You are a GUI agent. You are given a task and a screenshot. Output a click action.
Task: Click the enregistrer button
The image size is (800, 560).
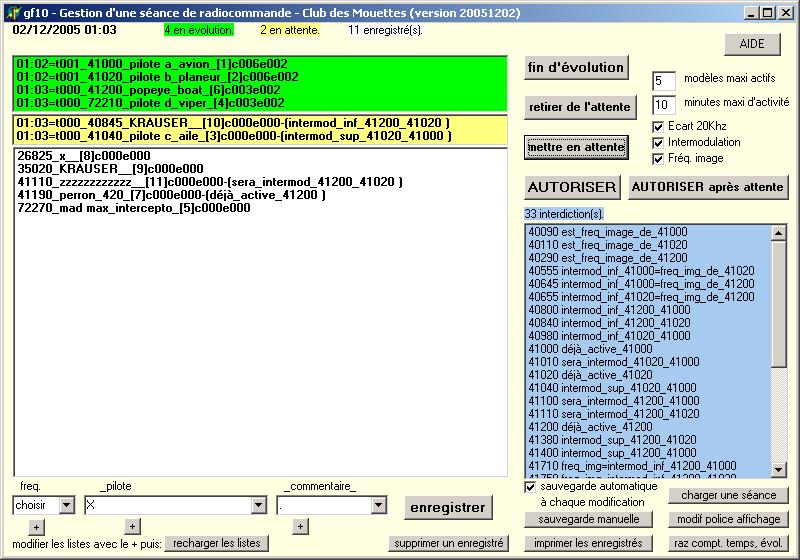[448, 507]
